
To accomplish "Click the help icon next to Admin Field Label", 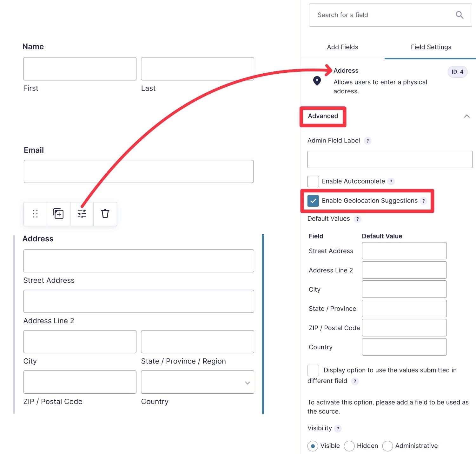I will (367, 141).
